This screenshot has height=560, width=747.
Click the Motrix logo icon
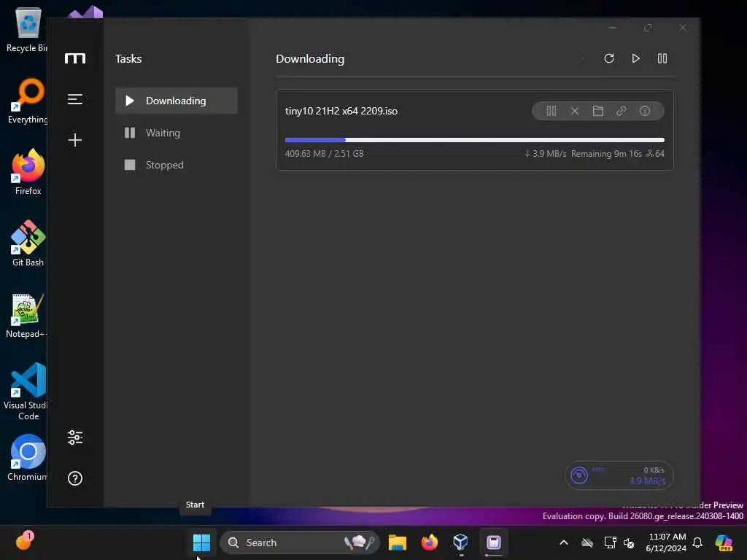pos(75,58)
